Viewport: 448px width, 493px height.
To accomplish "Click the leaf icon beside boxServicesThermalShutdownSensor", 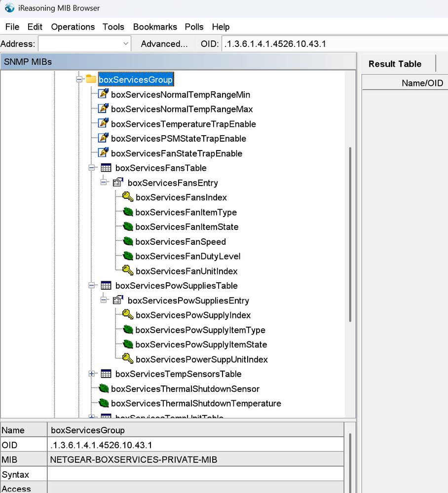I will (104, 388).
